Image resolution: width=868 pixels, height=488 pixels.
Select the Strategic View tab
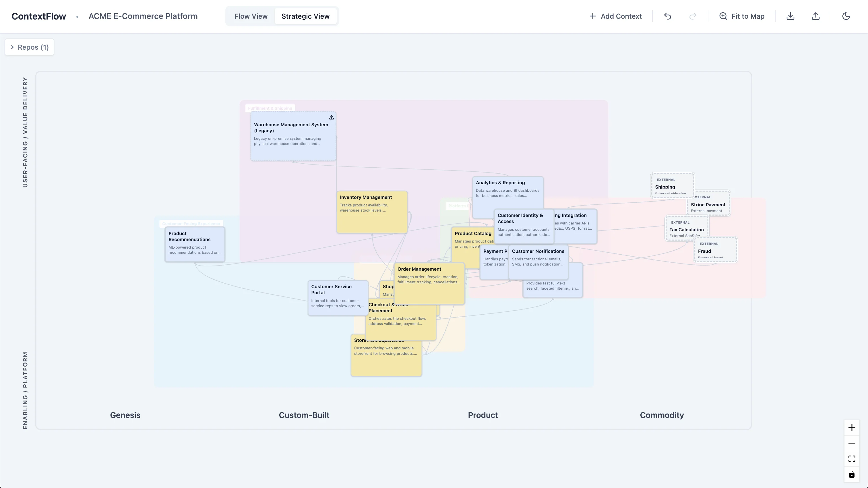point(305,16)
